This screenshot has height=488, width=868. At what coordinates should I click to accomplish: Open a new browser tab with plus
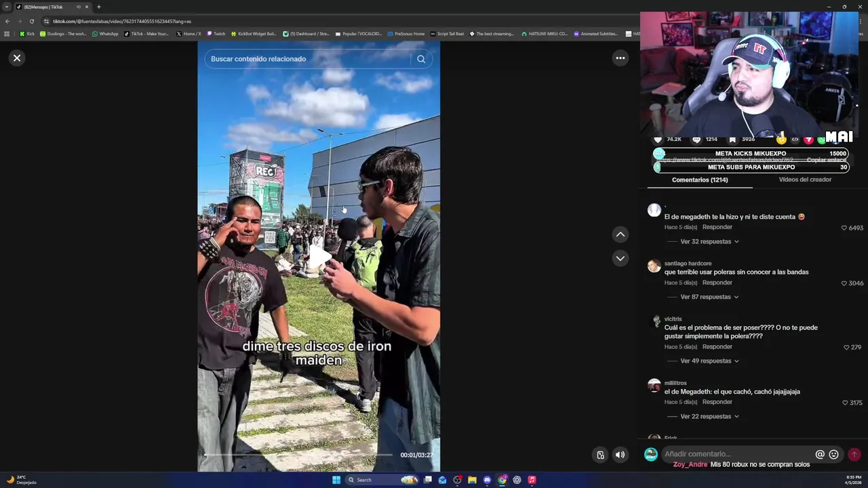point(98,7)
